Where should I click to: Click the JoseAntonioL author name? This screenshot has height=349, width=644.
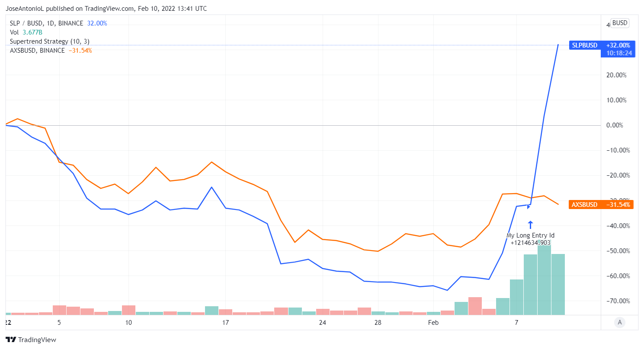pyautogui.click(x=25, y=9)
